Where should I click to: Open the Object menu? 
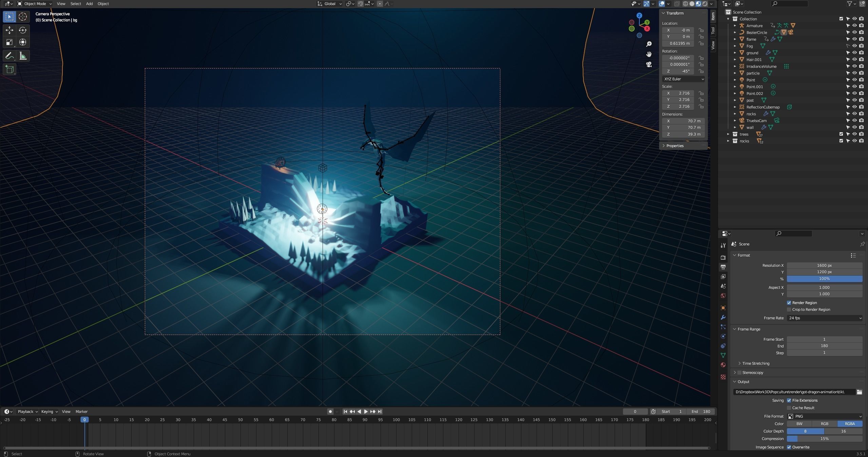103,4
